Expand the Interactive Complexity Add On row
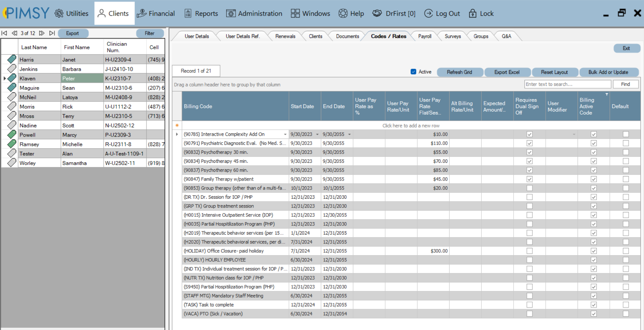 pos(177,134)
